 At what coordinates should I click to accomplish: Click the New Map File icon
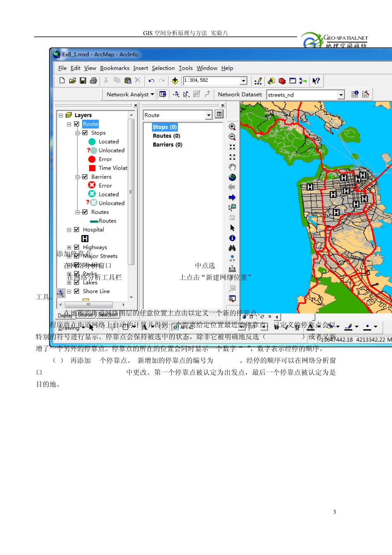click(62, 81)
